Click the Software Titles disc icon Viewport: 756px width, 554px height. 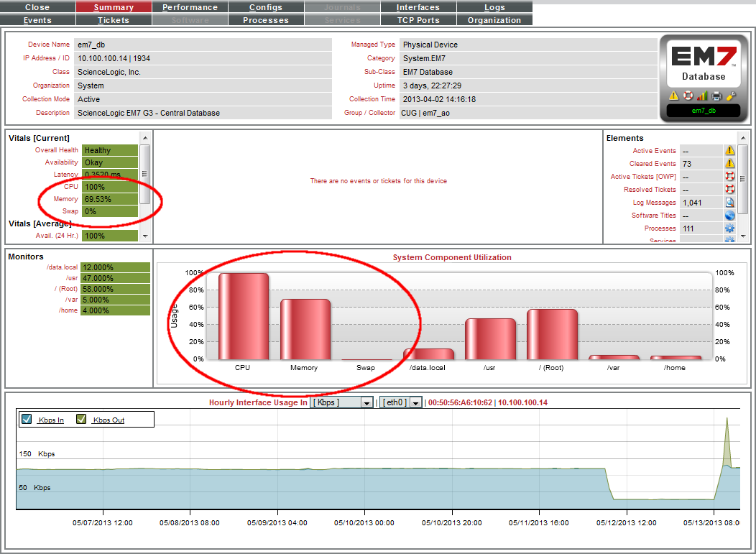coord(730,216)
